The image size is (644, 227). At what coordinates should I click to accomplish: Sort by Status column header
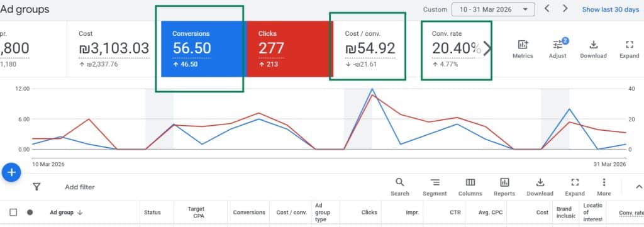(x=152, y=212)
